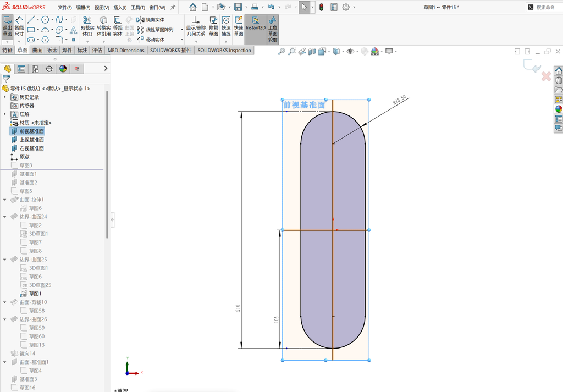Click the Exit Sketch (退出草图) button
Image resolution: width=563 pixels, height=392 pixels.
tap(8, 26)
